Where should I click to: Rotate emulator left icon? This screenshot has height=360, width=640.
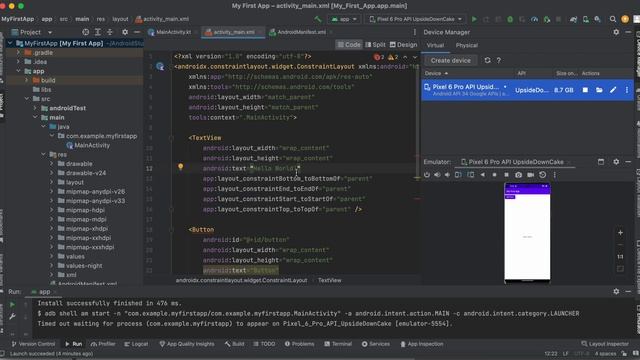(458, 175)
